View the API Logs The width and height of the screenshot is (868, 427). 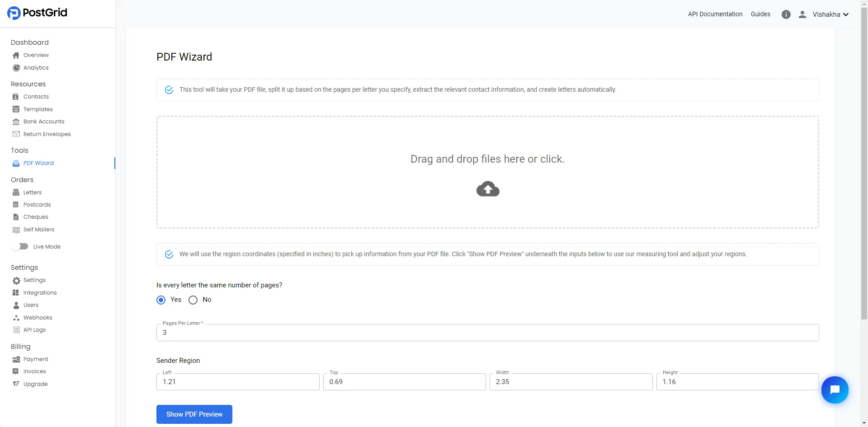tap(35, 329)
